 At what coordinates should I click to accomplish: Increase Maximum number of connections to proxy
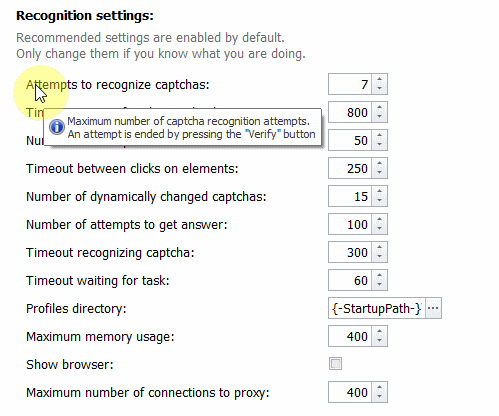(x=379, y=387)
